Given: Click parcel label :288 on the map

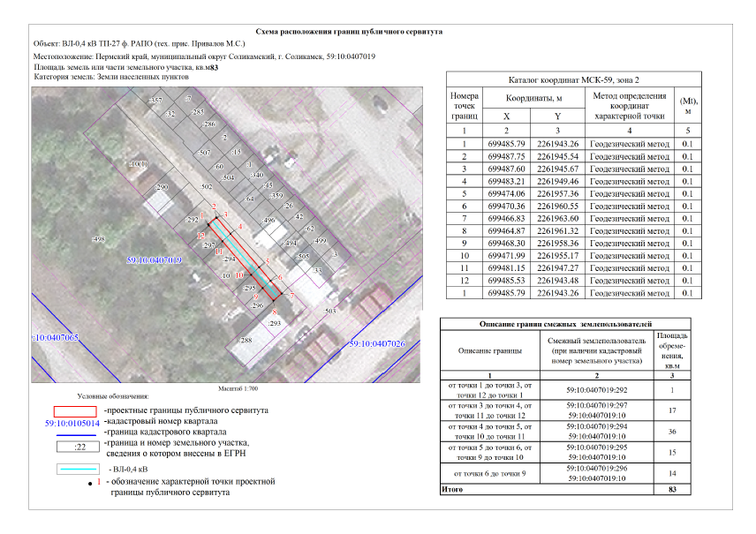Looking at the screenshot, I should [246, 340].
